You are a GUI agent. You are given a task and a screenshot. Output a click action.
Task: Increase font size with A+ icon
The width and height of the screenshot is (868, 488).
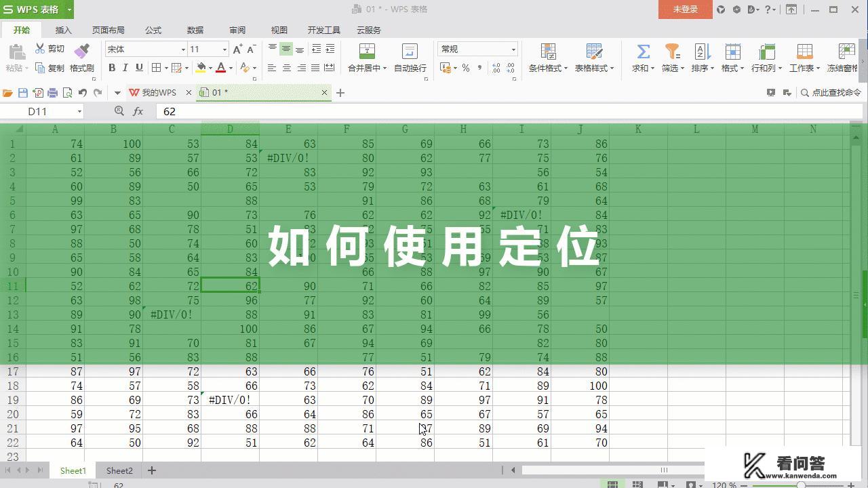237,49
